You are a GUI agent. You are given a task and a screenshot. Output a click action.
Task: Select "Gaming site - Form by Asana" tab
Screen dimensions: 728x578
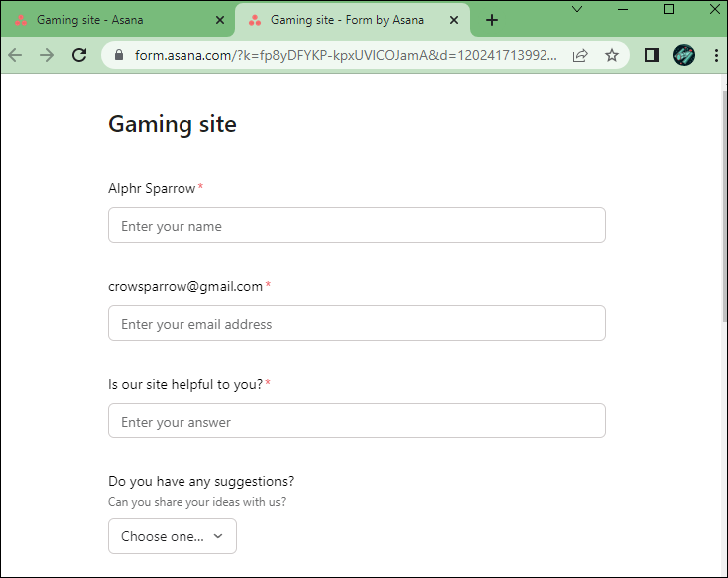346,20
